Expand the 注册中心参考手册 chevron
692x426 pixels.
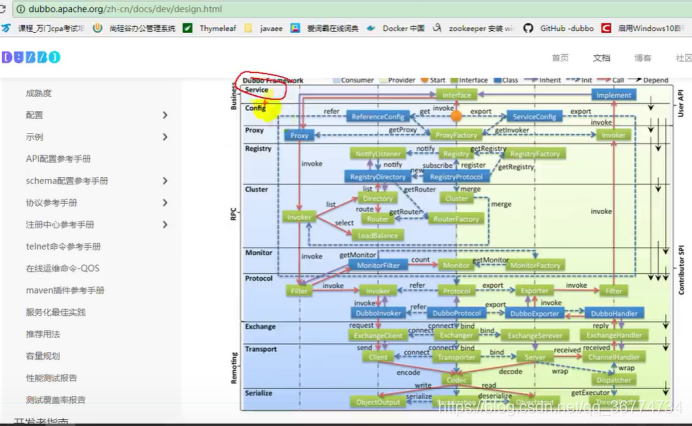point(165,225)
